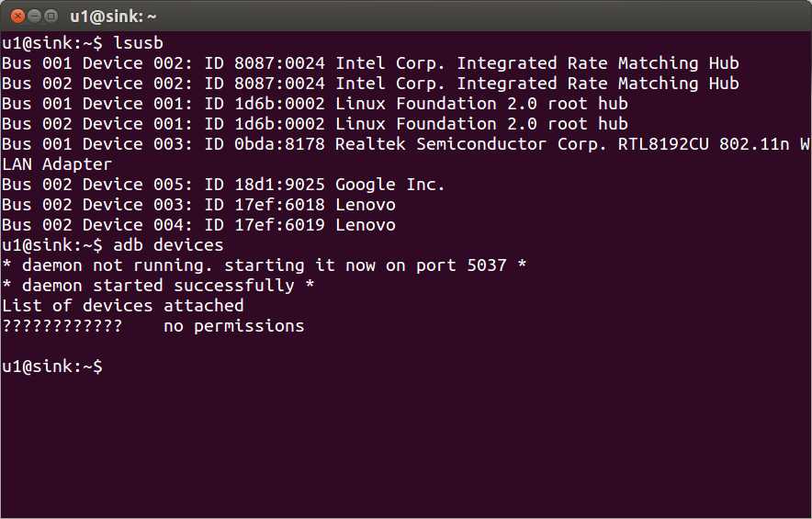The image size is (812, 519).
Task: Click the List of devices attached line
Action: pos(123,306)
